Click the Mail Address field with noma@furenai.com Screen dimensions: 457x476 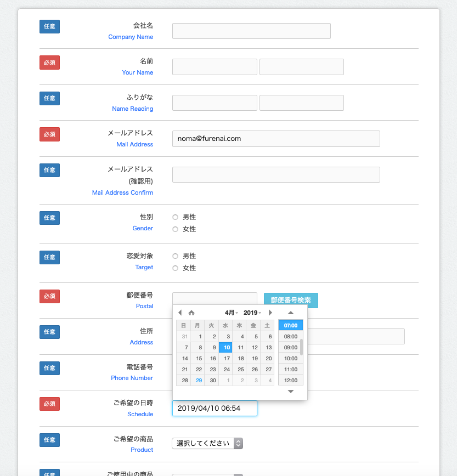coord(276,139)
